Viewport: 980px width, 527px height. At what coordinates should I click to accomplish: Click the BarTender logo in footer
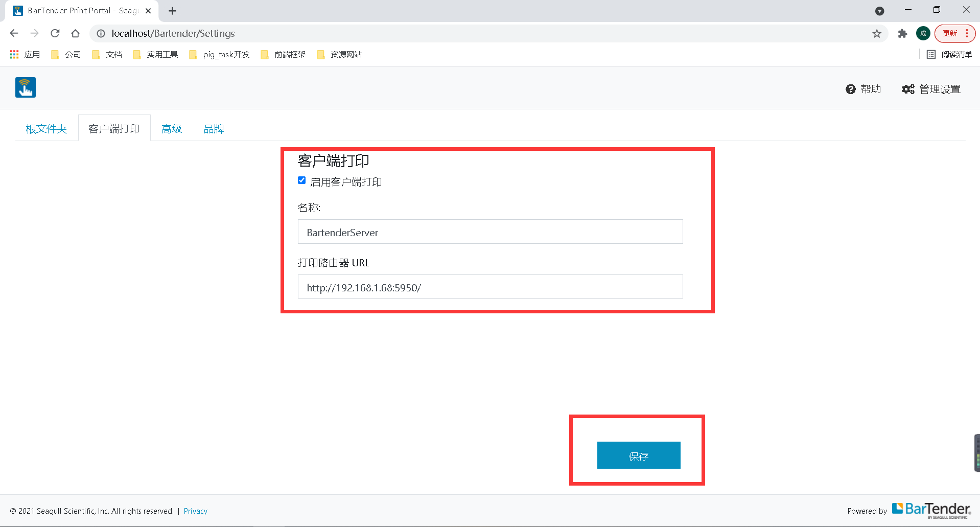coord(931,510)
